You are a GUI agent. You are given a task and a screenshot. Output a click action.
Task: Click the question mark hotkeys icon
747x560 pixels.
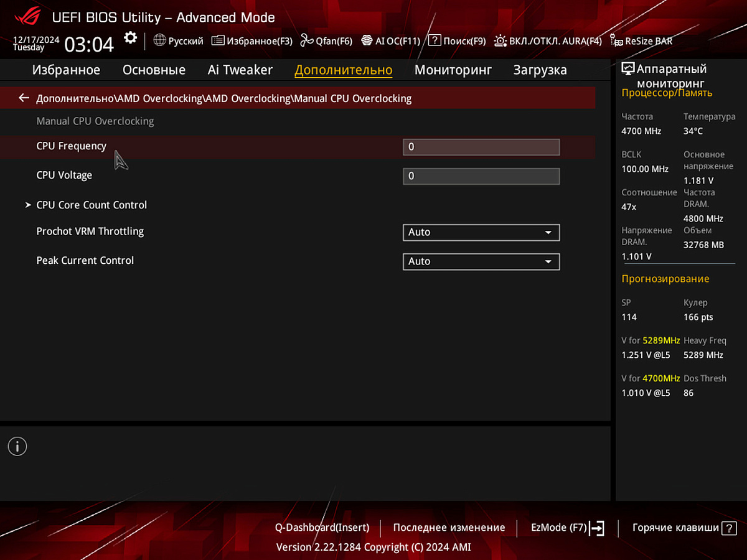pos(729,528)
